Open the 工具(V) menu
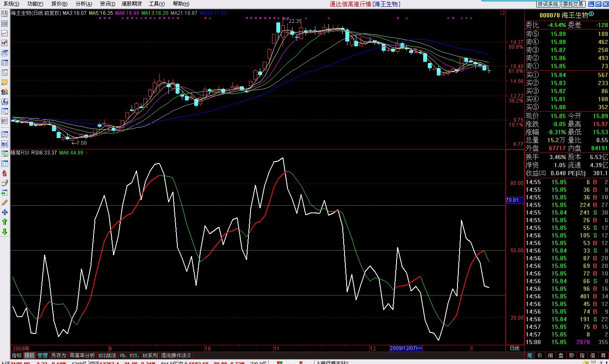Viewport: 609px width, 364px height. [157, 4]
